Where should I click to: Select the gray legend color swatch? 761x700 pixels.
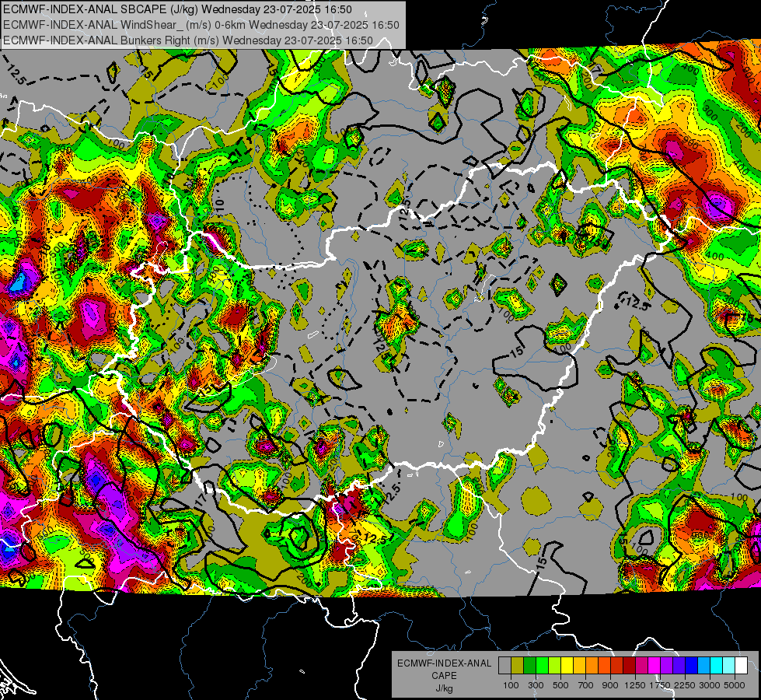click(x=504, y=665)
